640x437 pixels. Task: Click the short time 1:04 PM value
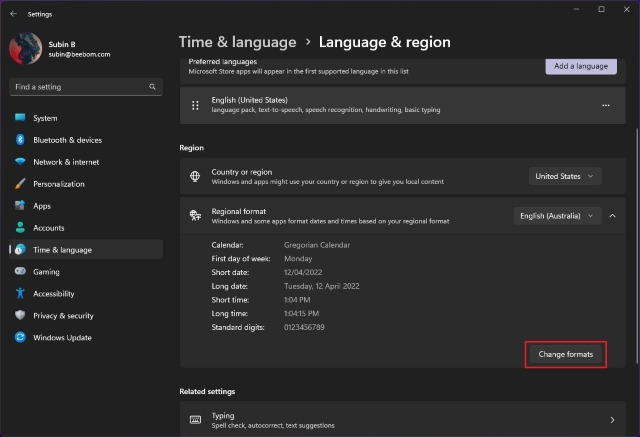[x=297, y=300]
